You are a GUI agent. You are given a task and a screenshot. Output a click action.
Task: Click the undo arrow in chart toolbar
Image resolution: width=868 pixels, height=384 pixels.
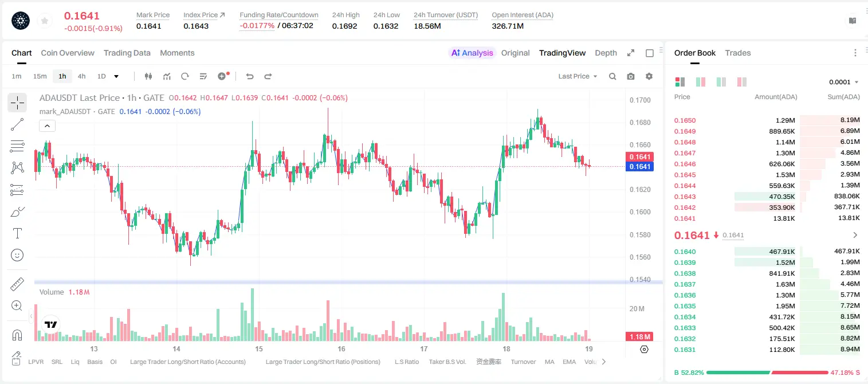tap(249, 76)
